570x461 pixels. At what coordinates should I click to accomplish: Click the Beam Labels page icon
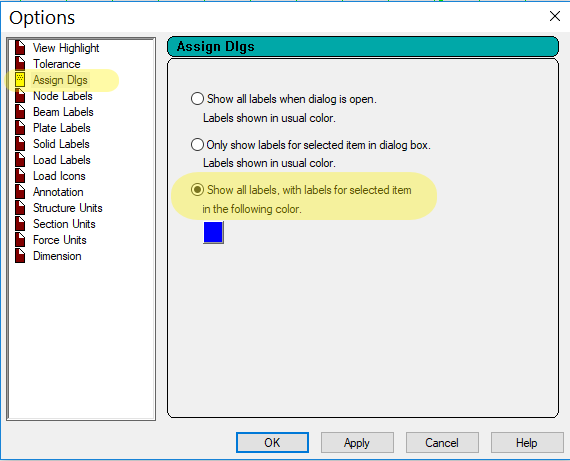[x=20, y=112]
